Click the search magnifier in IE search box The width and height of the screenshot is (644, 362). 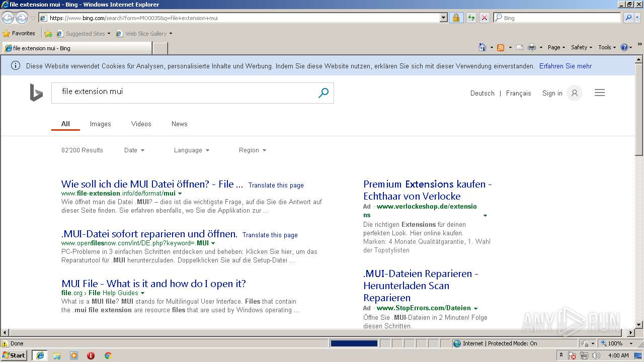coord(628,18)
